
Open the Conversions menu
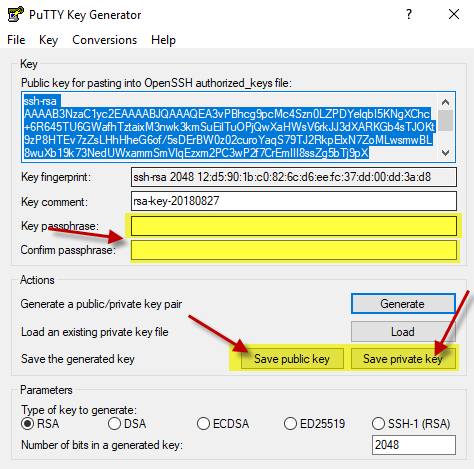(x=105, y=40)
